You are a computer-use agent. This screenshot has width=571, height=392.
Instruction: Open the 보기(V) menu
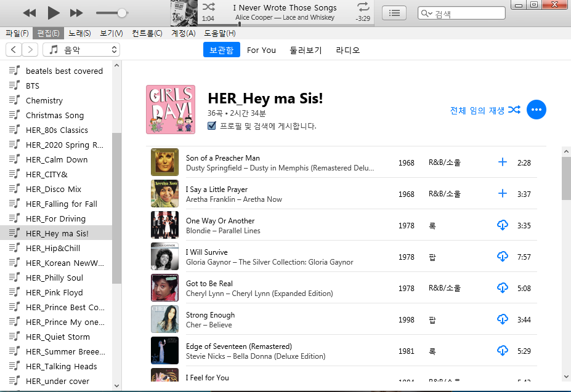(x=111, y=33)
